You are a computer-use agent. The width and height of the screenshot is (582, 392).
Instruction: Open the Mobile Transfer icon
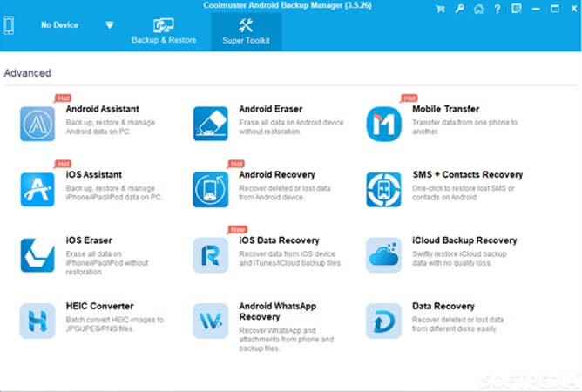[x=384, y=124]
